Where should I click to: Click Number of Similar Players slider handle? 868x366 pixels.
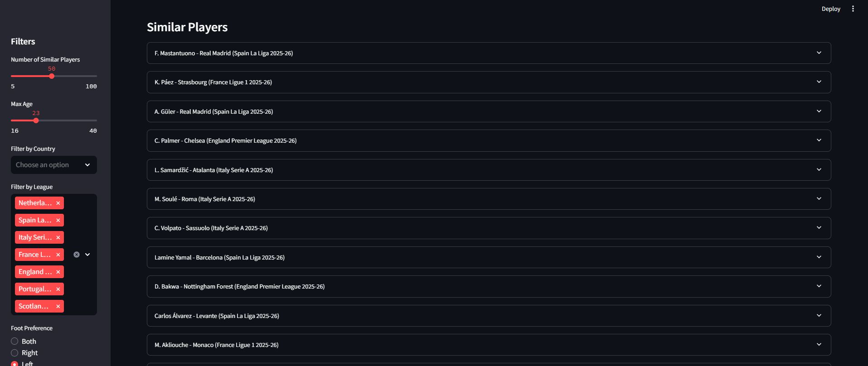click(x=52, y=76)
